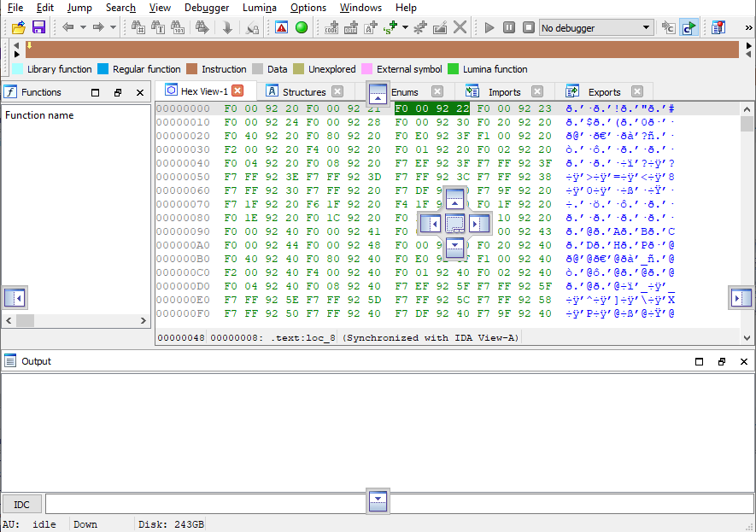Screen dimensions: 756x532
Task: Save the database with the disk icon
Action: coord(38,26)
